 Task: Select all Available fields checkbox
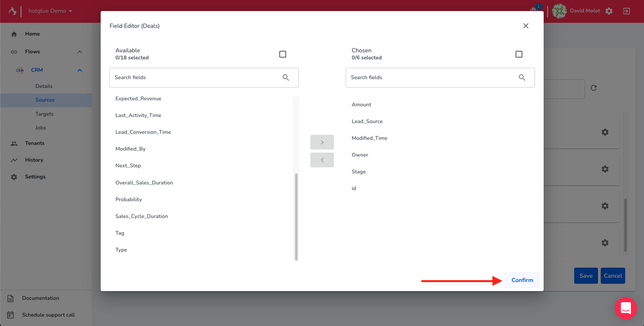[283, 54]
